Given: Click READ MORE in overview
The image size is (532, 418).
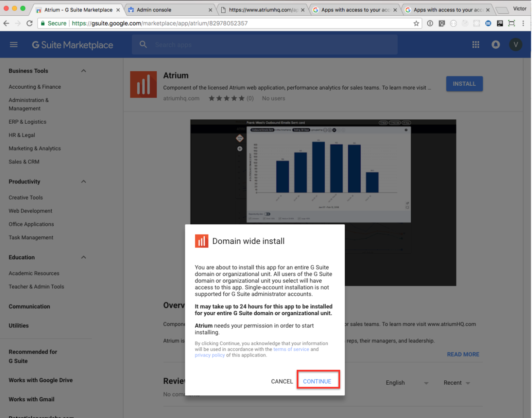Looking at the screenshot, I should pyautogui.click(x=463, y=354).
